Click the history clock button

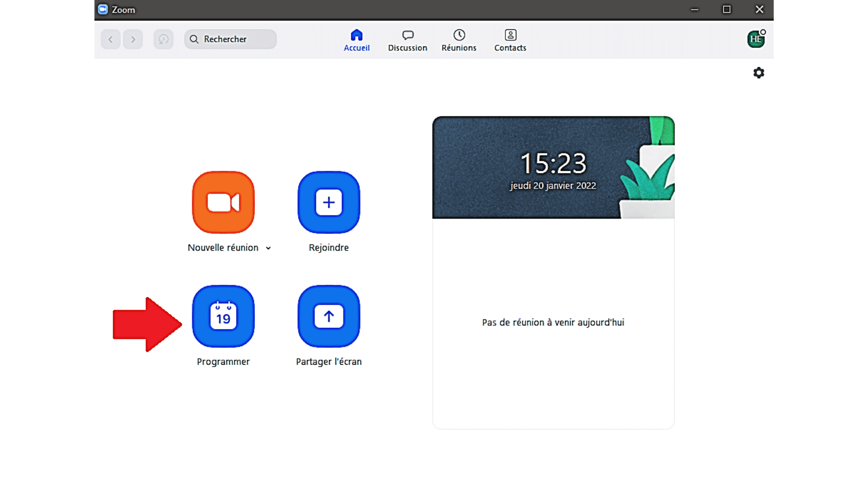pos(163,39)
